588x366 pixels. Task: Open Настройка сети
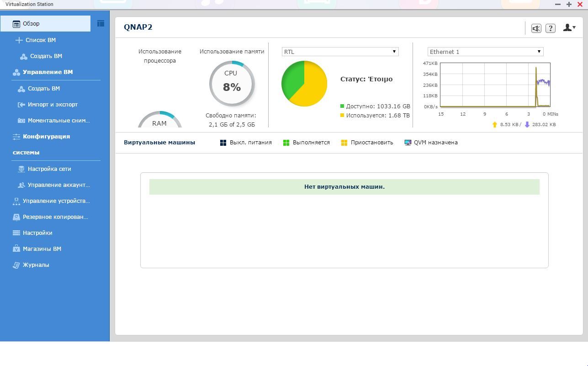click(x=49, y=169)
